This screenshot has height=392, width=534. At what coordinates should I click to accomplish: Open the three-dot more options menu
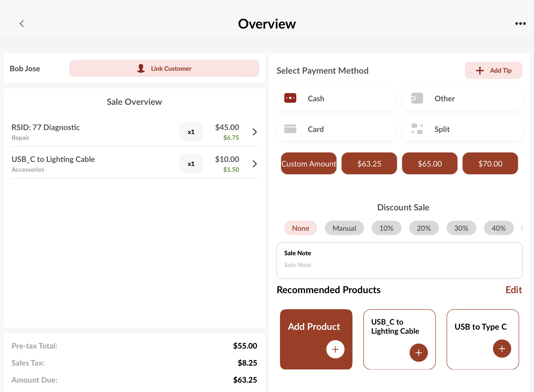[x=520, y=24]
